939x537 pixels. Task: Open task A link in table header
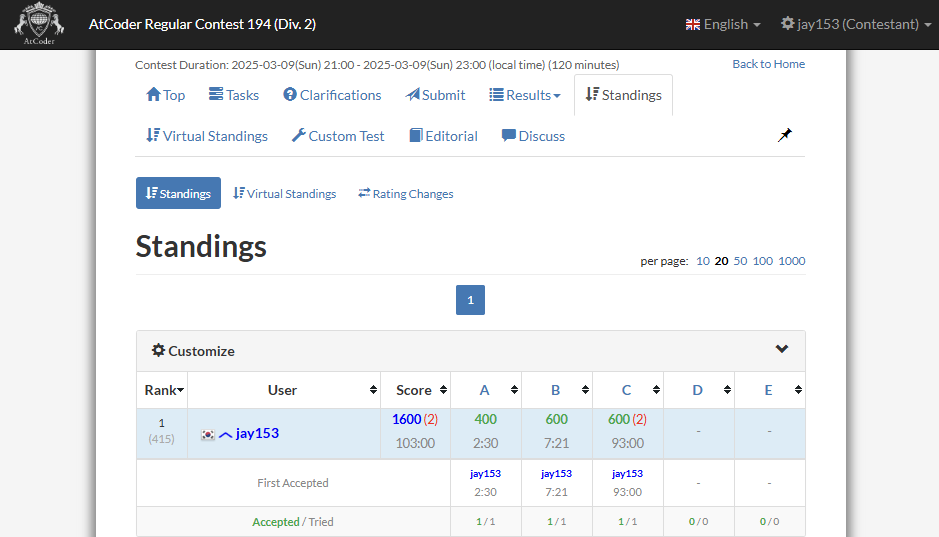[484, 390]
